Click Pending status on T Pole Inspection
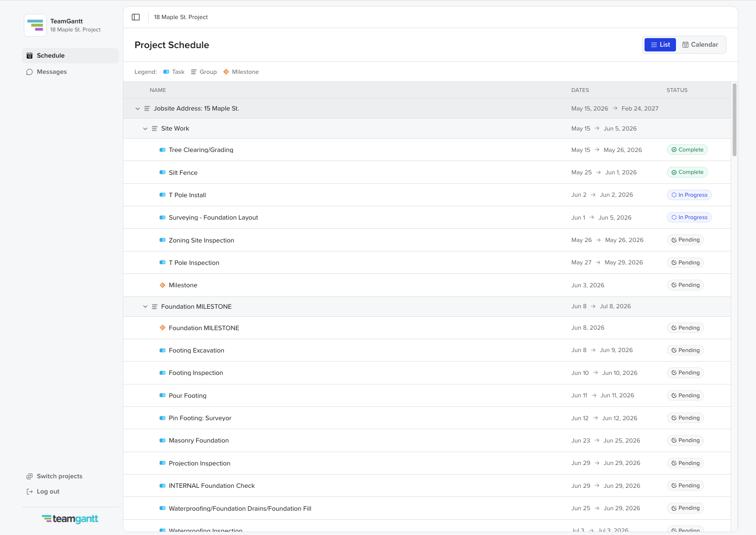This screenshot has height=535, width=756. pos(685,262)
